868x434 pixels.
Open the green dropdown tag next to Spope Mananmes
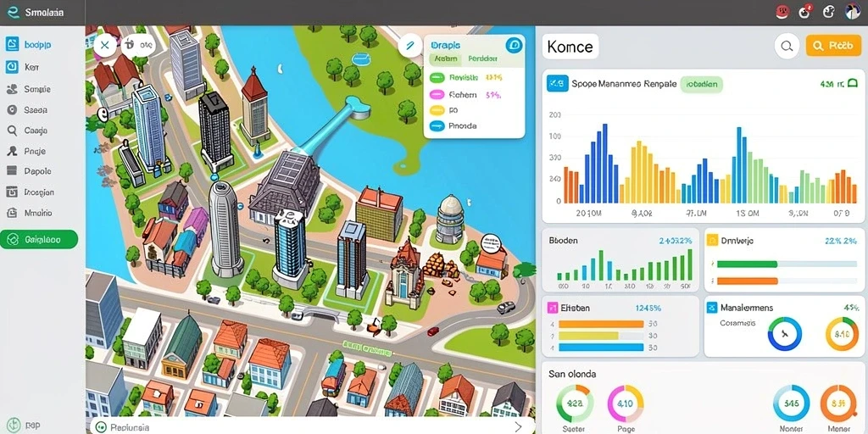[x=701, y=84]
